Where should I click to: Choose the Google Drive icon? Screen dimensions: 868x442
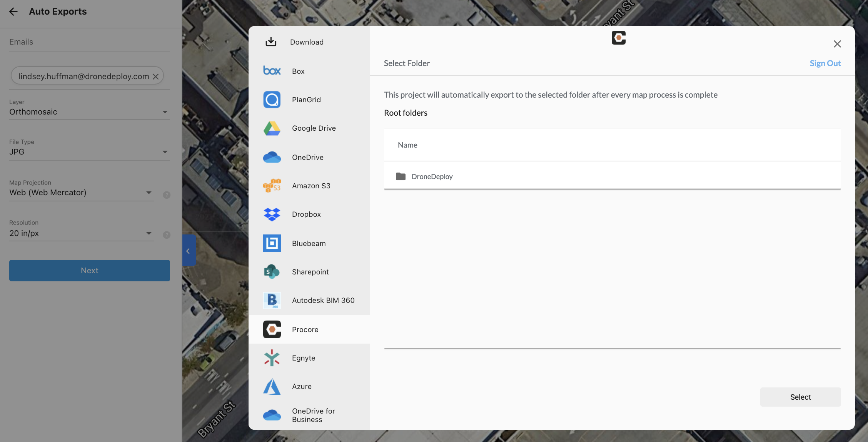(272, 128)
